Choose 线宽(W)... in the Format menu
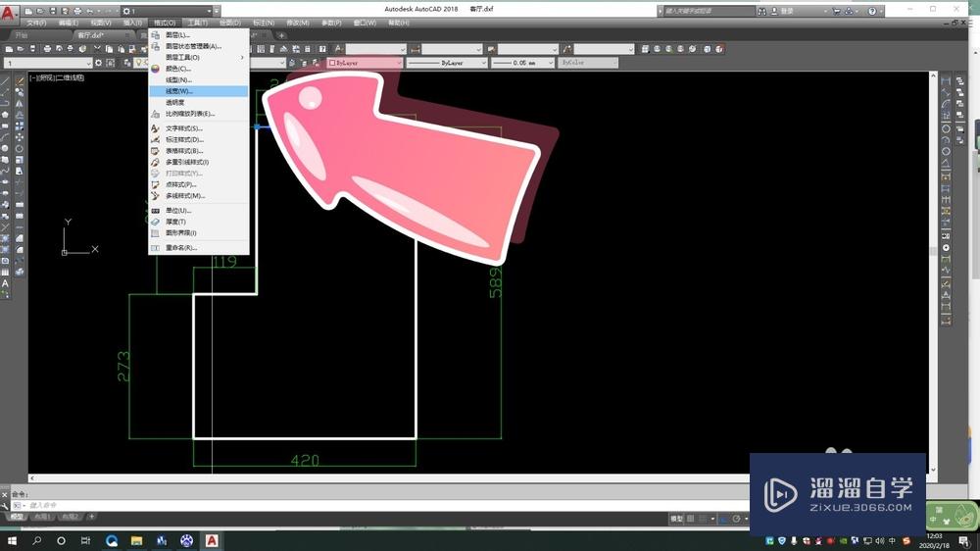This screenshot has height=551, width=980. [198, 91]
